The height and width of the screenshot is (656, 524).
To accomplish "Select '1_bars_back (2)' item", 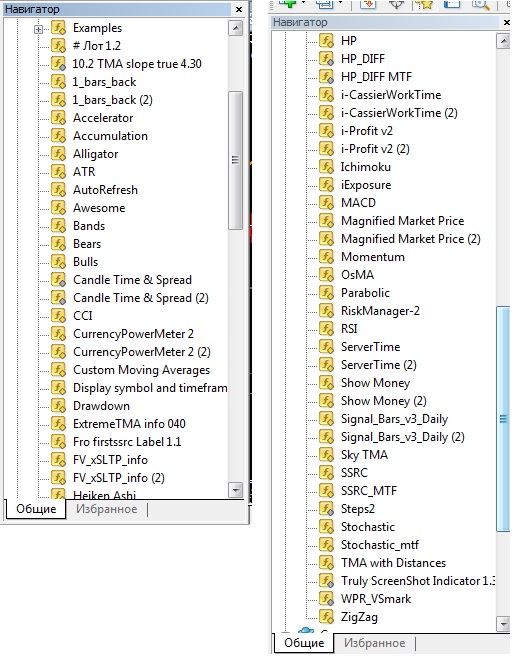I will [x=113, y=100].
